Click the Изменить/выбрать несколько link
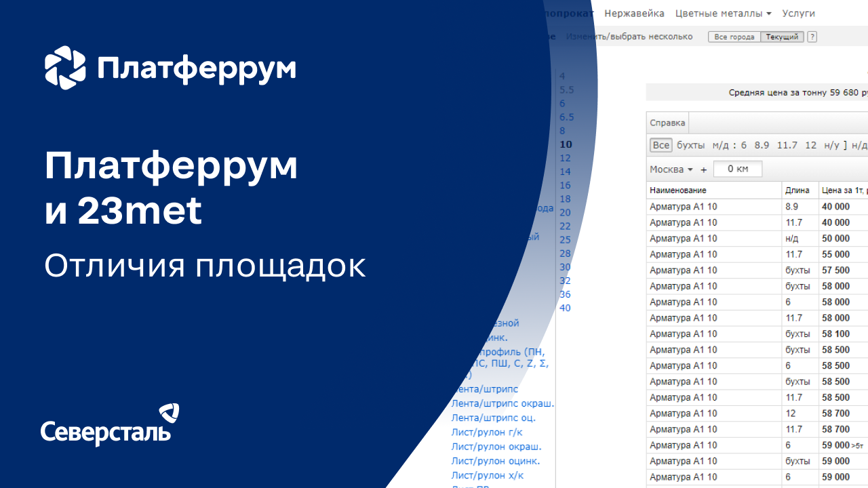The height and width of the screenshot is (488, 868). (629, 37)
